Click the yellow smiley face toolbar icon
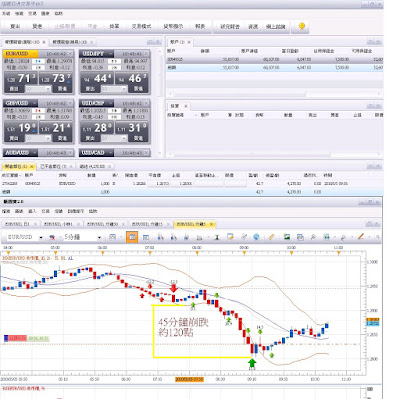The image size is (400, 399). pyautogui.click(x=302, y=26)
